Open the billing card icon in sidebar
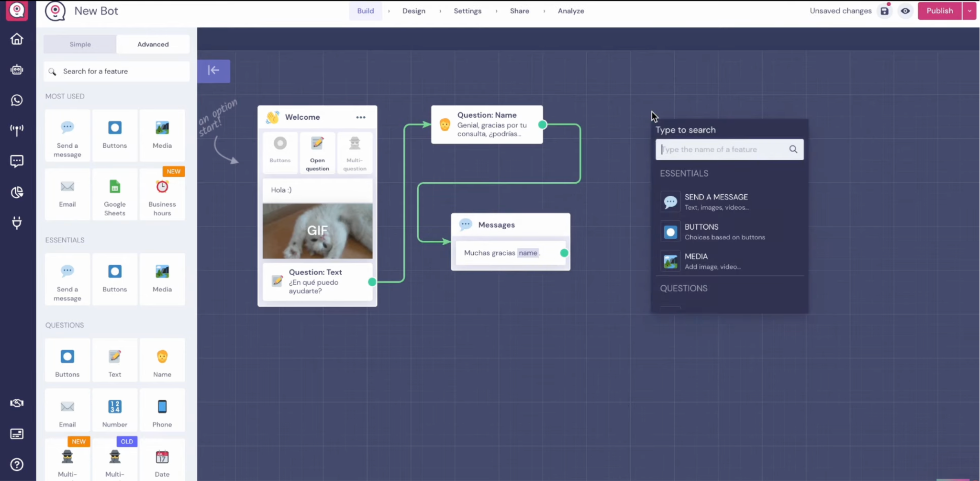 pyautogui.click(x=17, y=434)
